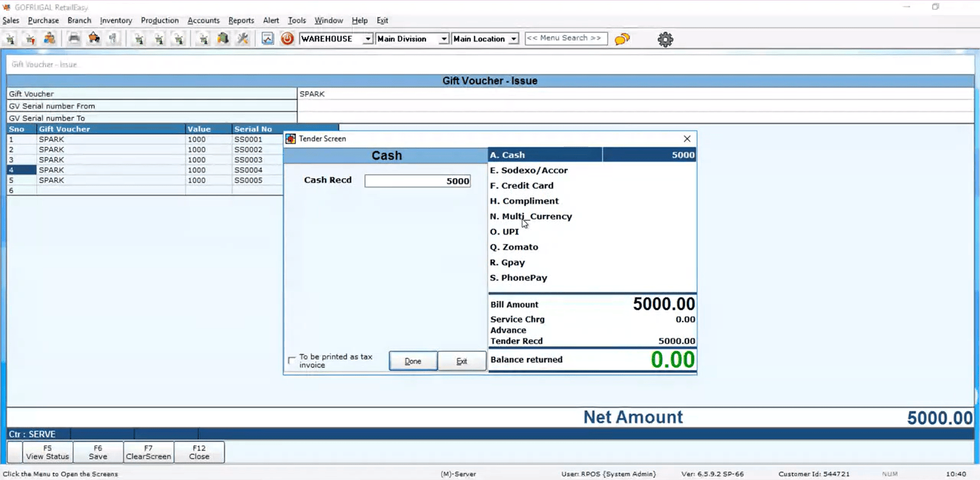Open the Inventory menu
This screenshot has height=480, width=980.
point(116,20)
